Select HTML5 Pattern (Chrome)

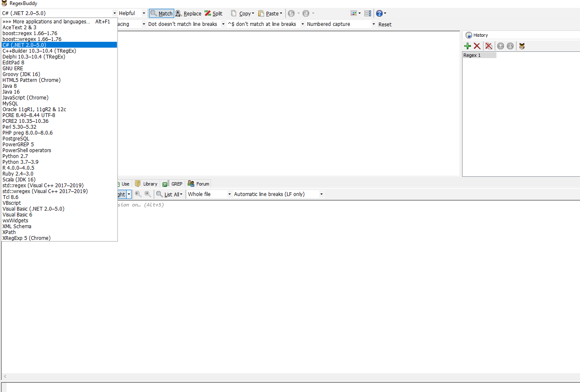(59, 80)
